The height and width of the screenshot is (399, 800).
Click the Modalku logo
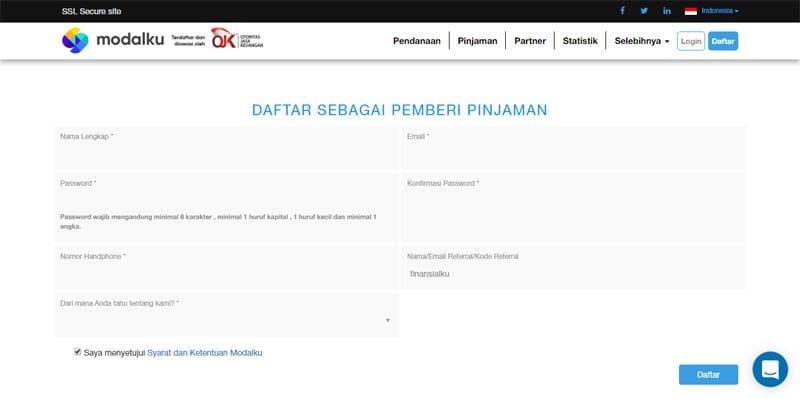click(113, 40)
